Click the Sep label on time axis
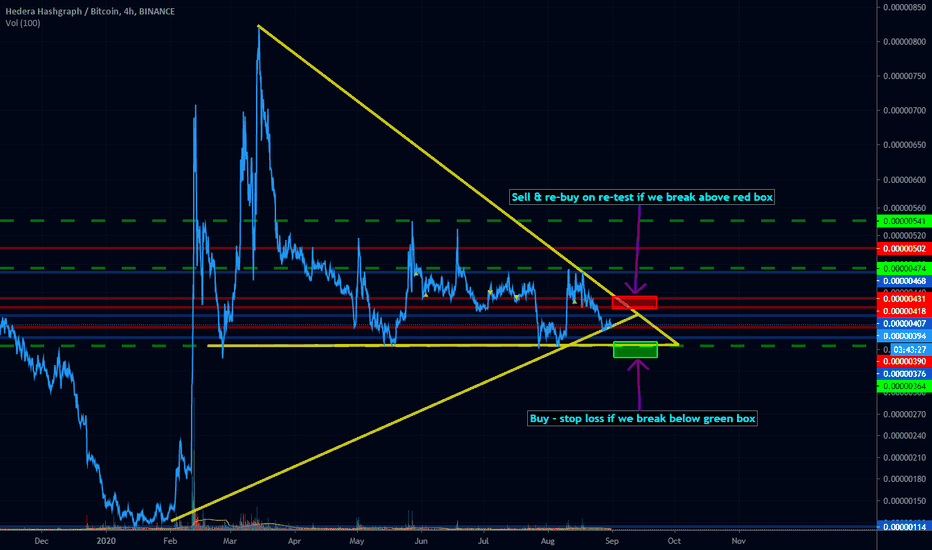Viewport: 932px width, 550px height. [612, 541]
